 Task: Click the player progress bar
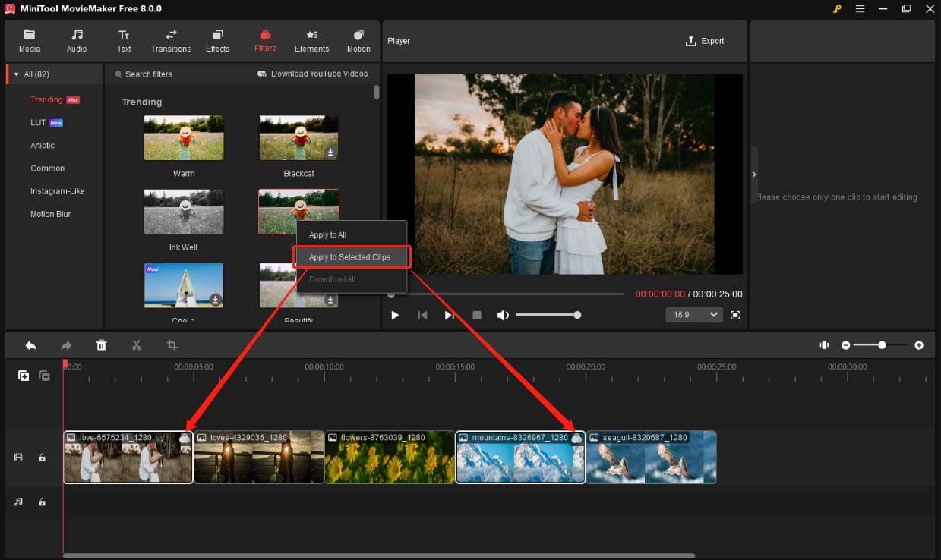point(505,294)
